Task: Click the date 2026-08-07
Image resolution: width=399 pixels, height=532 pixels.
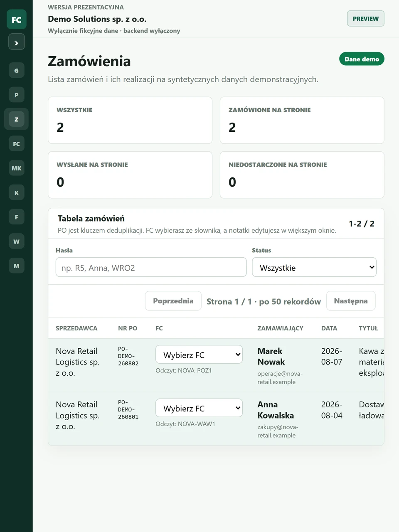Action: tap(332, 356)
